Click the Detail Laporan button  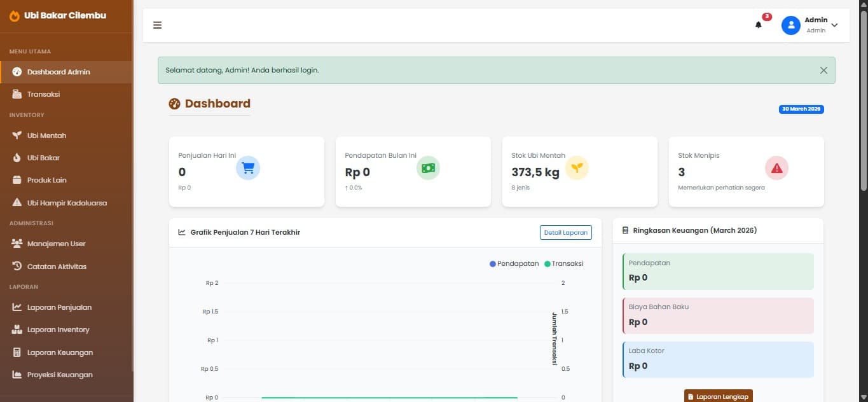pyautogui.click(x=565, y=233)
